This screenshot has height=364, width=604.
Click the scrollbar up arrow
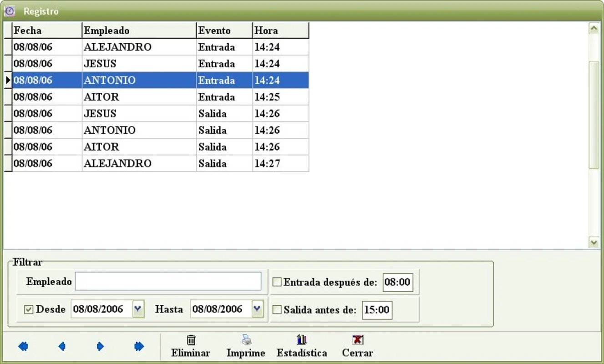click(x=594, y=28)
